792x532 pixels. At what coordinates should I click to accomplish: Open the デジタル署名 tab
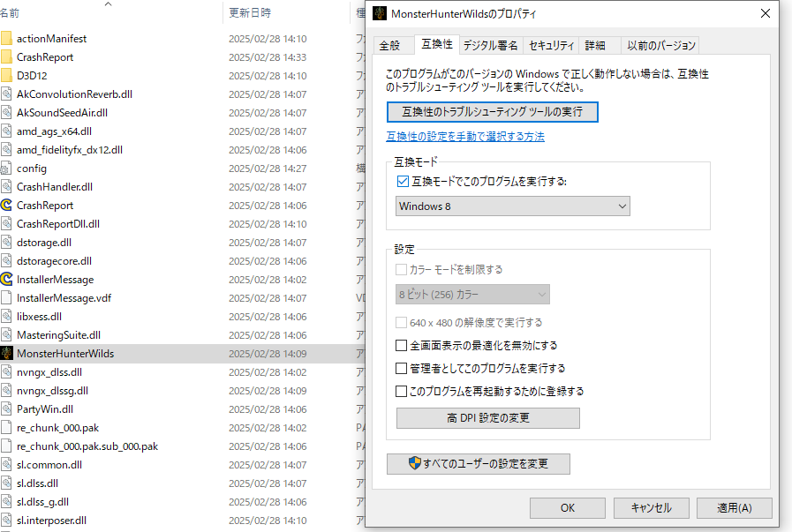tap(490, 45)
